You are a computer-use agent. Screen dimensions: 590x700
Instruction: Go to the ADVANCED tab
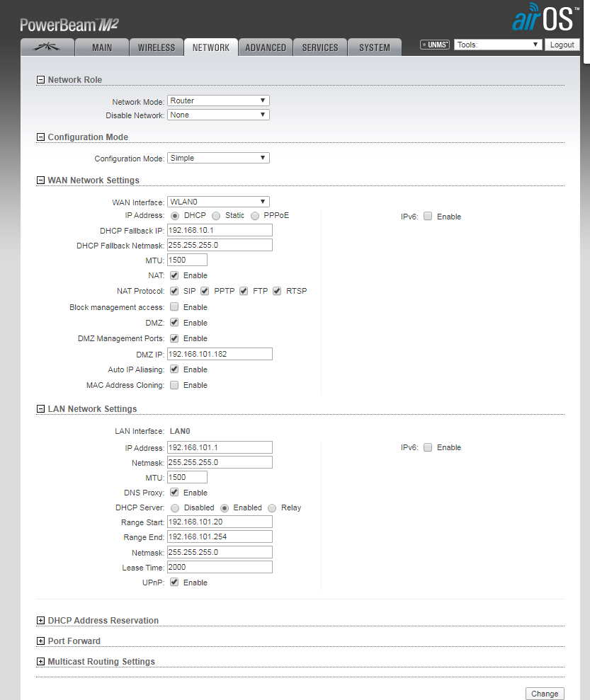click(266, 47)
